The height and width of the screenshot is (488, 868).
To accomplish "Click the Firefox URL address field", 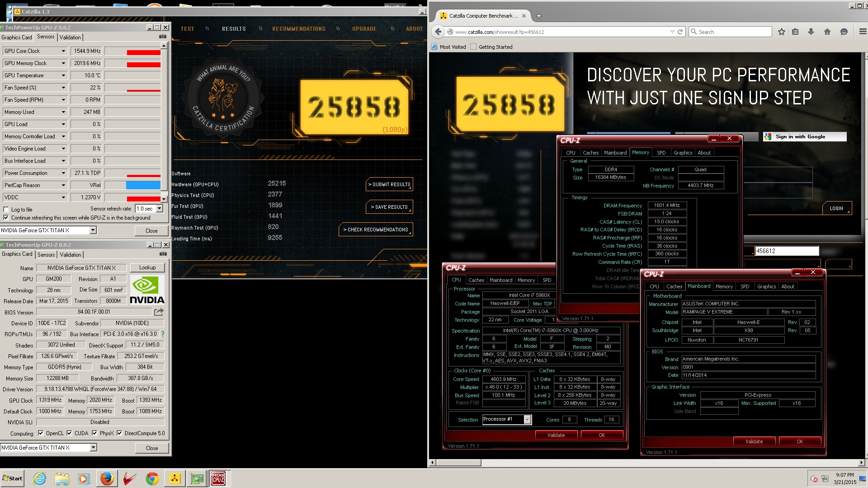I will [x=561, y=32].
